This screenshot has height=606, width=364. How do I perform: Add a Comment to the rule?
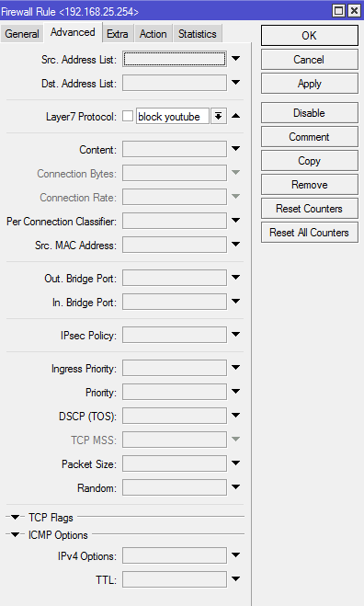309,137
